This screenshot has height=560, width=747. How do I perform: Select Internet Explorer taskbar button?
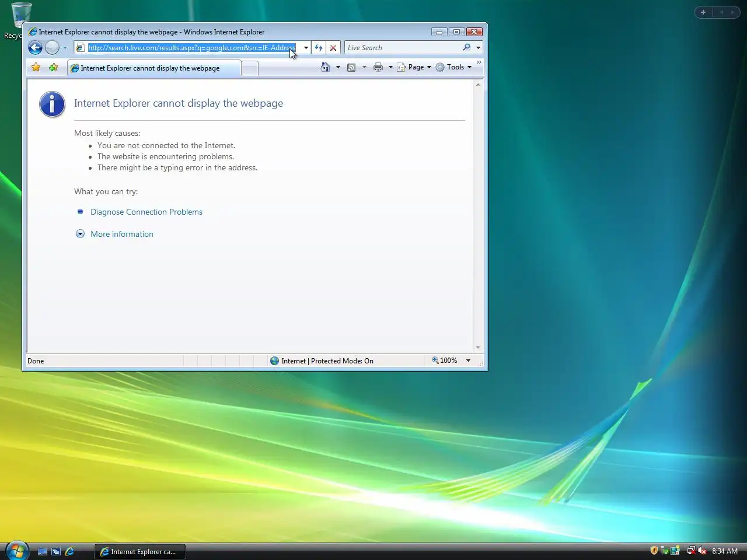point(140,551)
